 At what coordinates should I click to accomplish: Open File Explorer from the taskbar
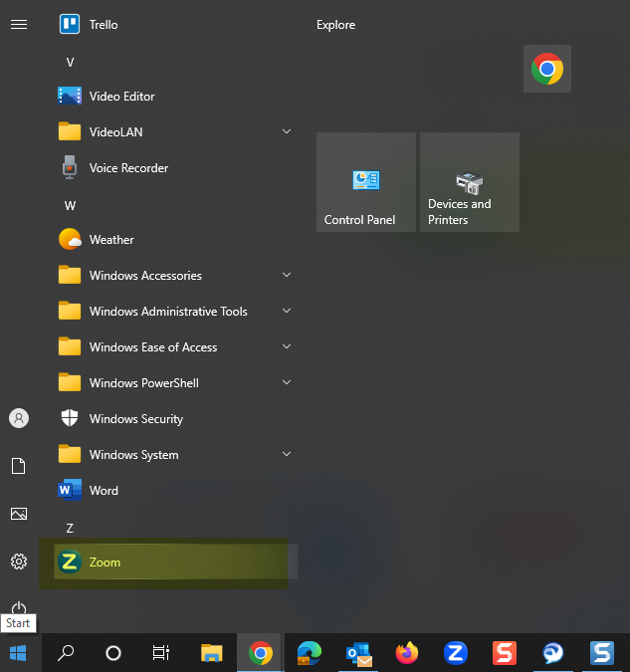[x=212, y=653]
